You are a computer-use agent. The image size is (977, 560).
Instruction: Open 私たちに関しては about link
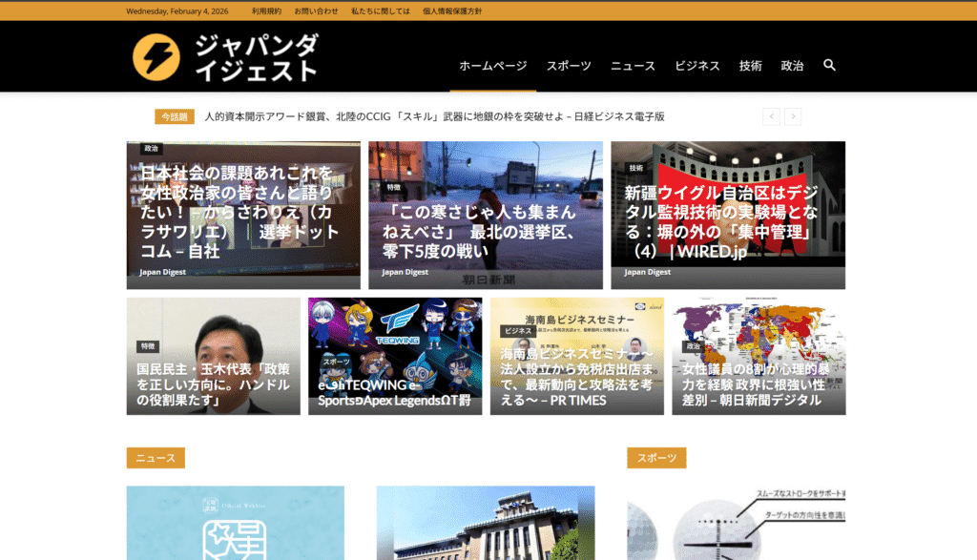(x=380, y=11)
